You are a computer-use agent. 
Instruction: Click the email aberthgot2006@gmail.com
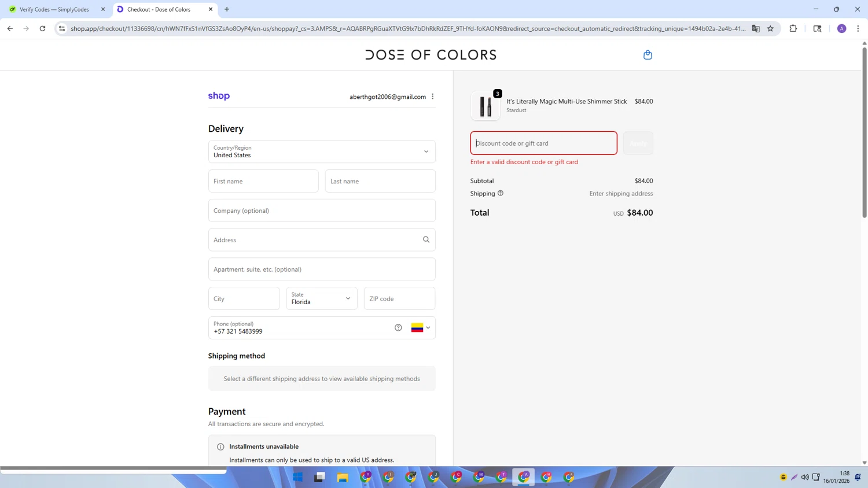[388, 97]
